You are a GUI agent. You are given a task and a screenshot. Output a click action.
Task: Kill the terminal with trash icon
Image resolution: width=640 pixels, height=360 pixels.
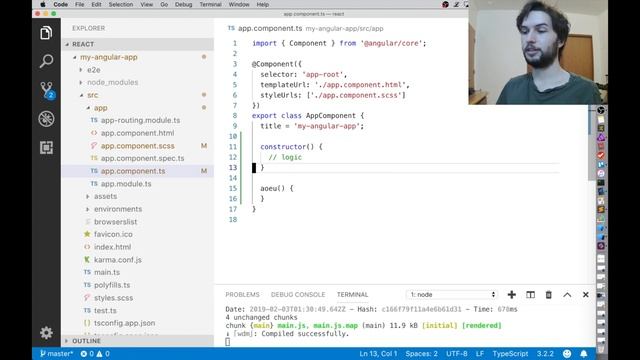tap(549, 295)
